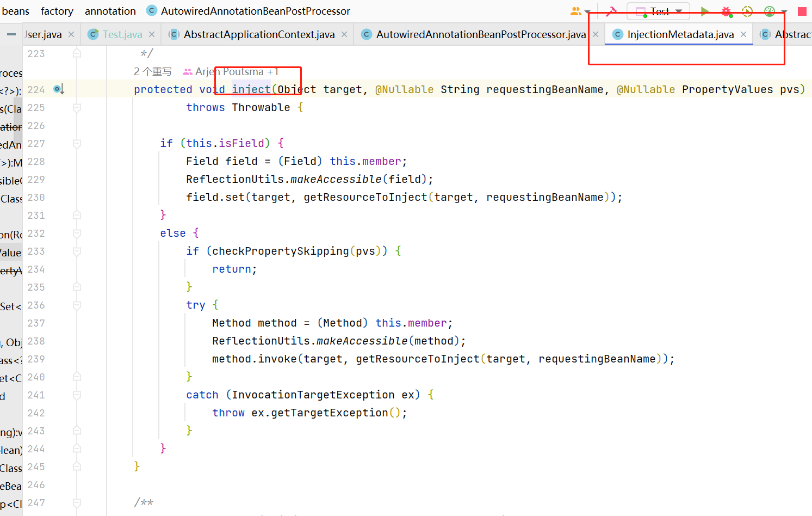Toggle fold marker at line 231
812x516 pixels.
[77, 216]
